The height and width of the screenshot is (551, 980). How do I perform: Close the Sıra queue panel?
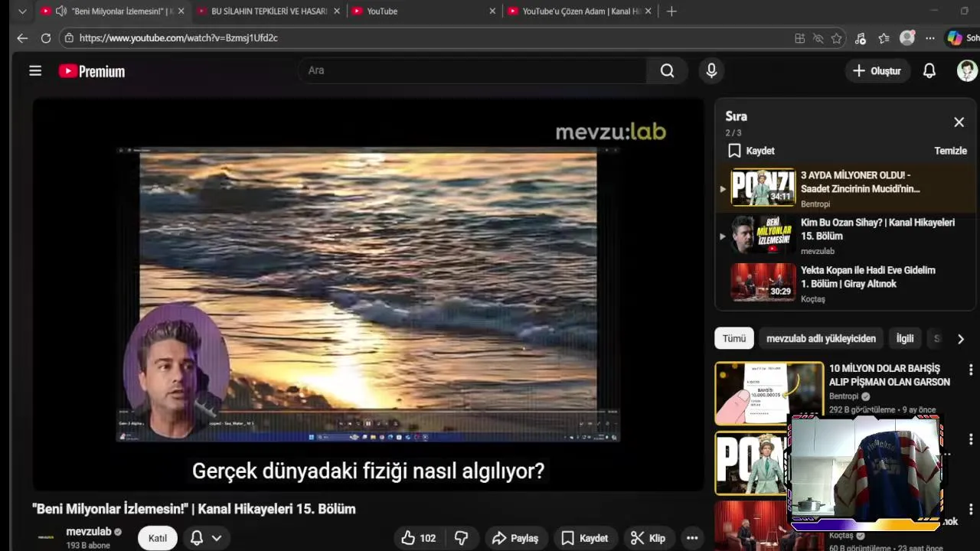(x=959, y=122)
